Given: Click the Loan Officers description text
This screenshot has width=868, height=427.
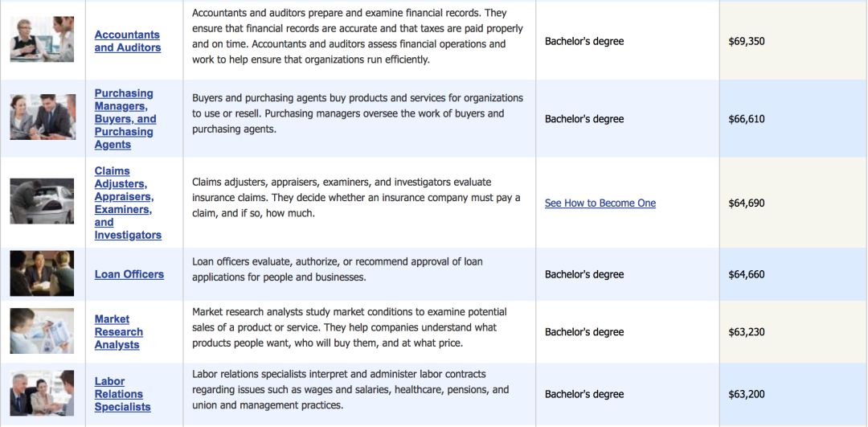Looking at the screenshot, I should 338,269.
